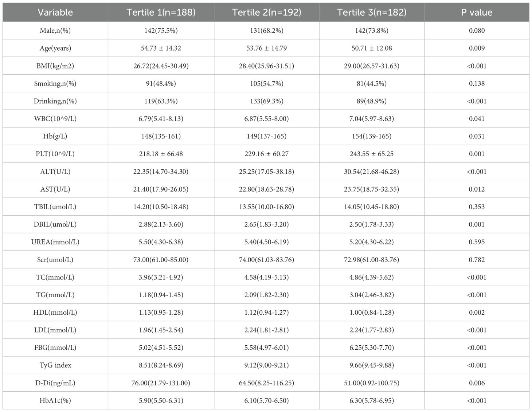Image resolution: width=532 pixels, height=412 pixels.
Task: Select the Tertile 2(n=192) header cell
Action: [266, 12]
